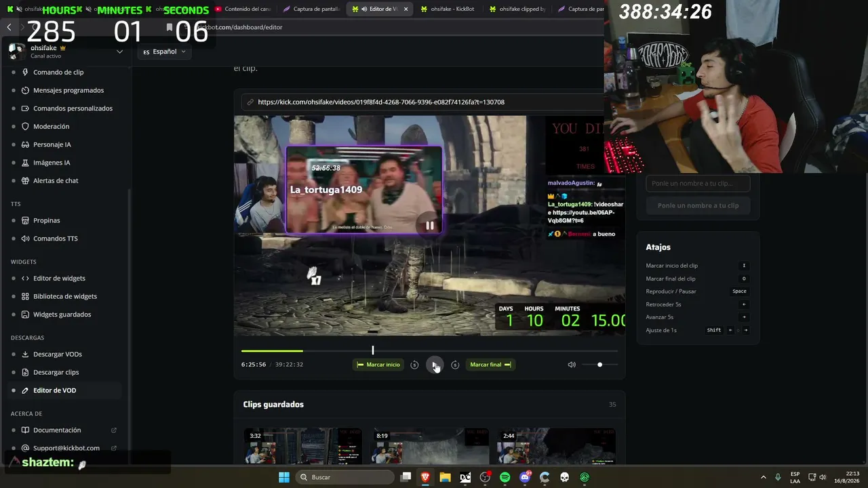Click the Comandos TTS speaker icon

coord(25,239)
